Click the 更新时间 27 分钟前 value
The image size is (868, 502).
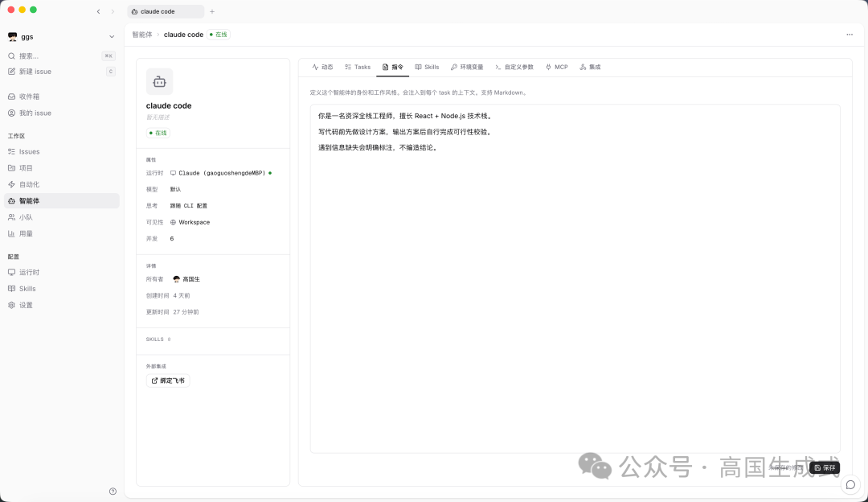[x=186, y=312]
